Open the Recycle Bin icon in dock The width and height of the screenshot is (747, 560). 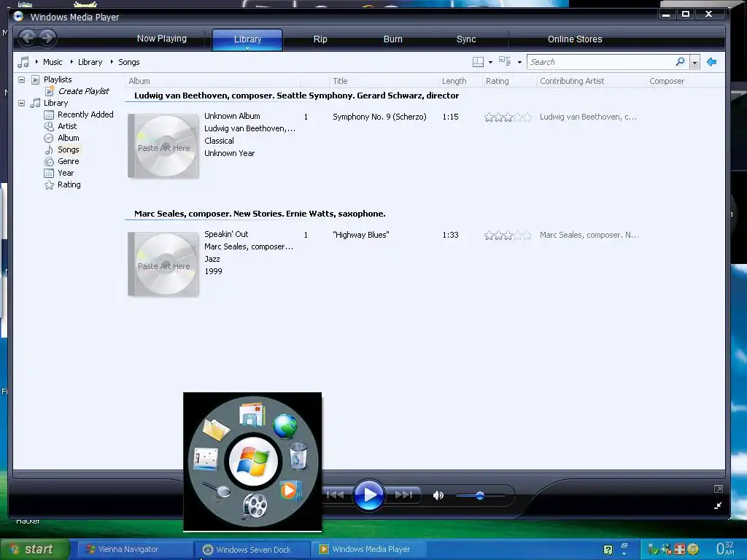(298, 456)
